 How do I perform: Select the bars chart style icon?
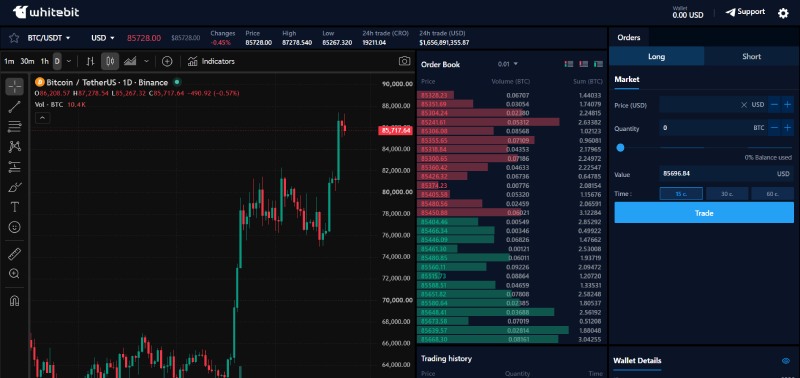point(90,61)
